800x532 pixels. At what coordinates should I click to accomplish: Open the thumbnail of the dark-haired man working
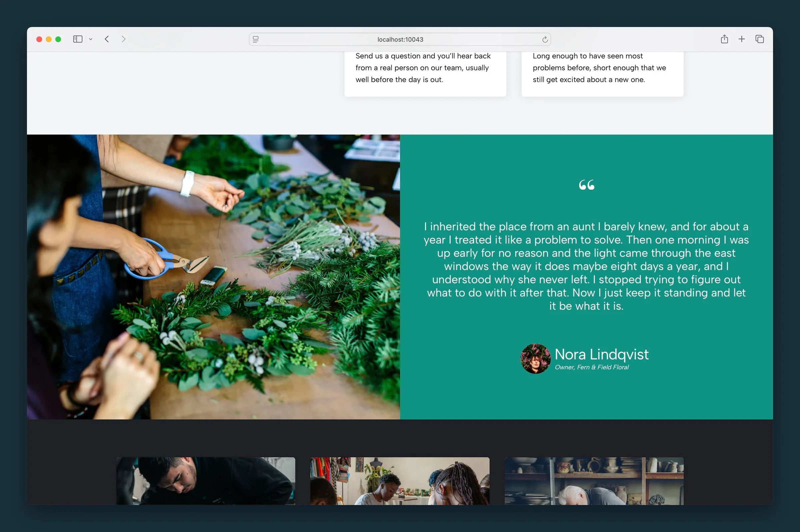tap(206, 481)
